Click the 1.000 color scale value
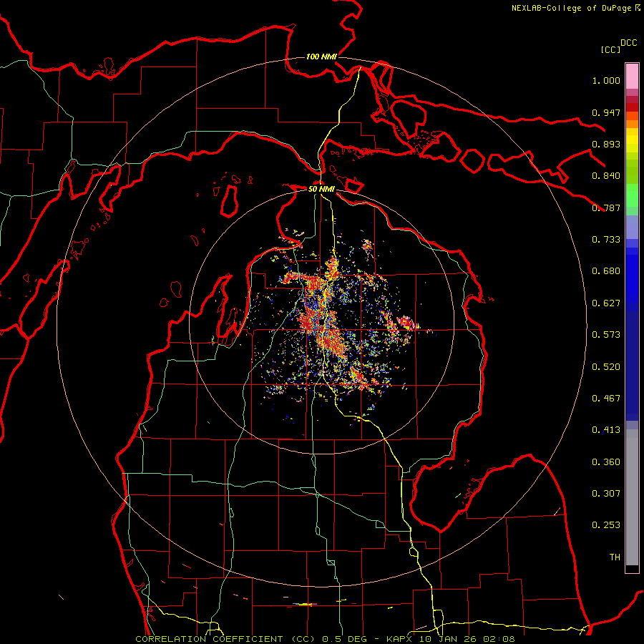 click(606, 80)
